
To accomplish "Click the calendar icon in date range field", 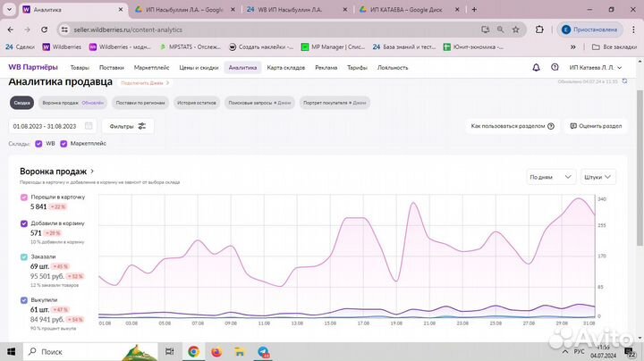I will tap(89, 126).
